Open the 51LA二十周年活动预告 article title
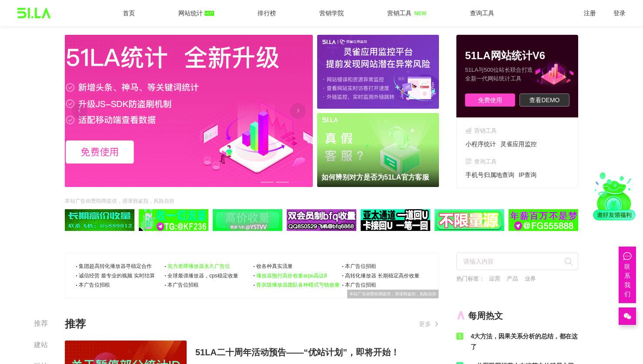643x364 pixels. (297, 352)
